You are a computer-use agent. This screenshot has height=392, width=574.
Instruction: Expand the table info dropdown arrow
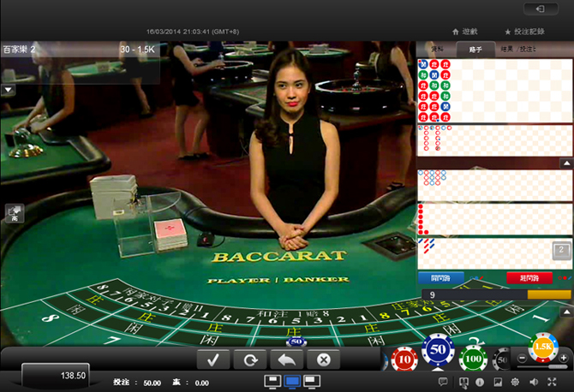[x=8, y=89]
